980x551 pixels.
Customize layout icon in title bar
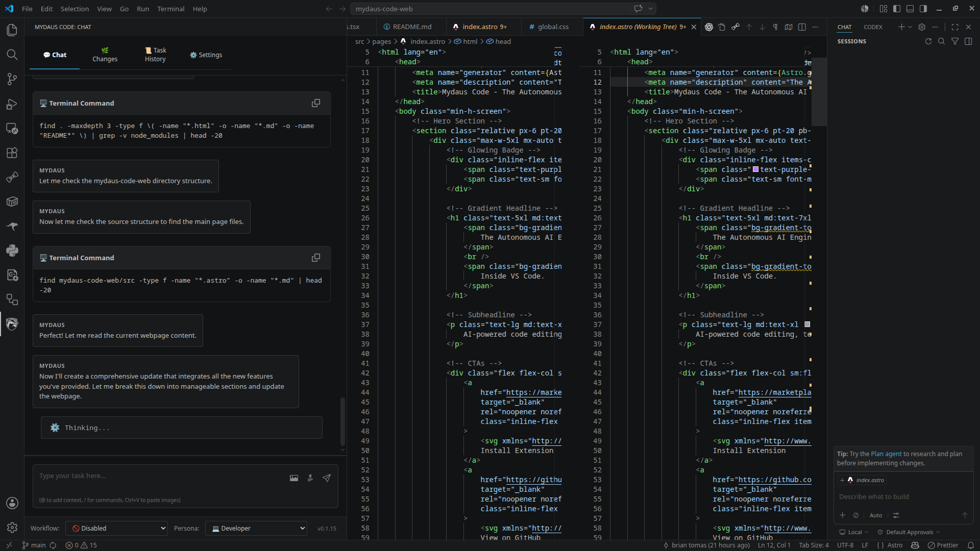click(x=884, y=9)
